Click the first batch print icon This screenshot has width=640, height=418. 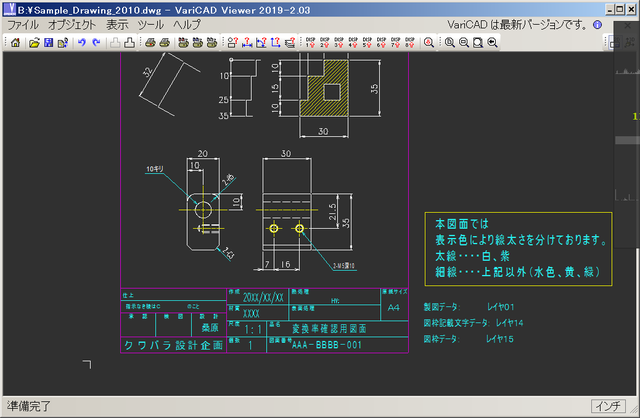click(x=184, y=42)
